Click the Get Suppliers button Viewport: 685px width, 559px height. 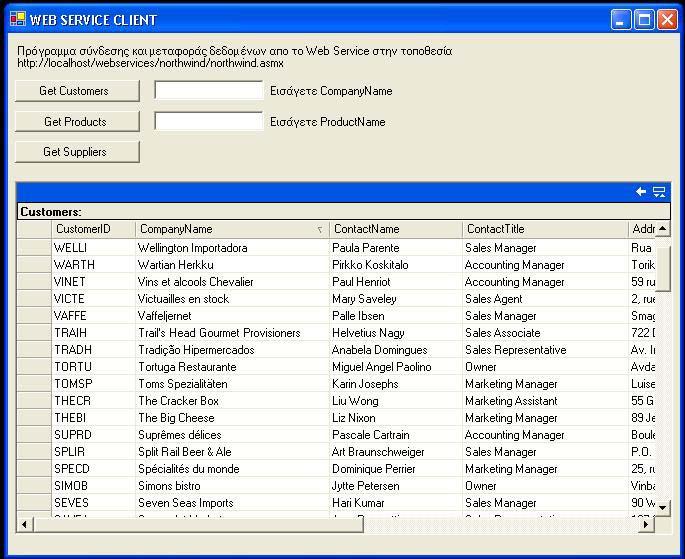click(x=77, y=152)
